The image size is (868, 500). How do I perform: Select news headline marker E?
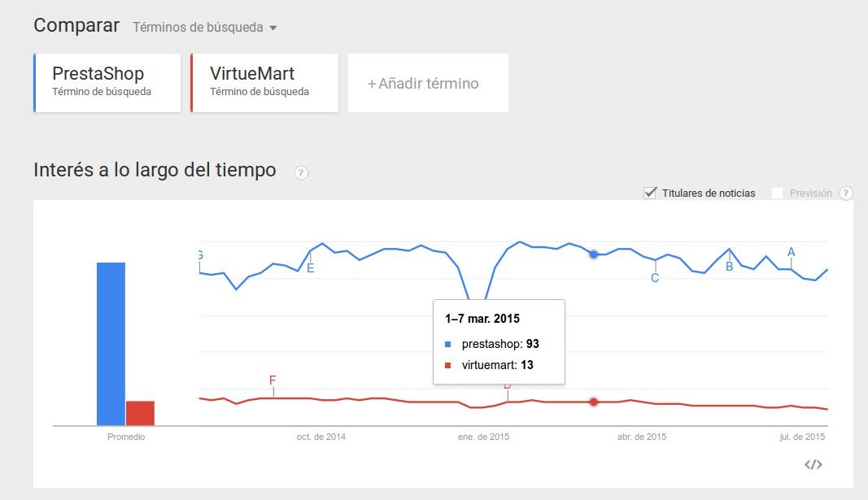pyautogui.click(x=311, y=268)
